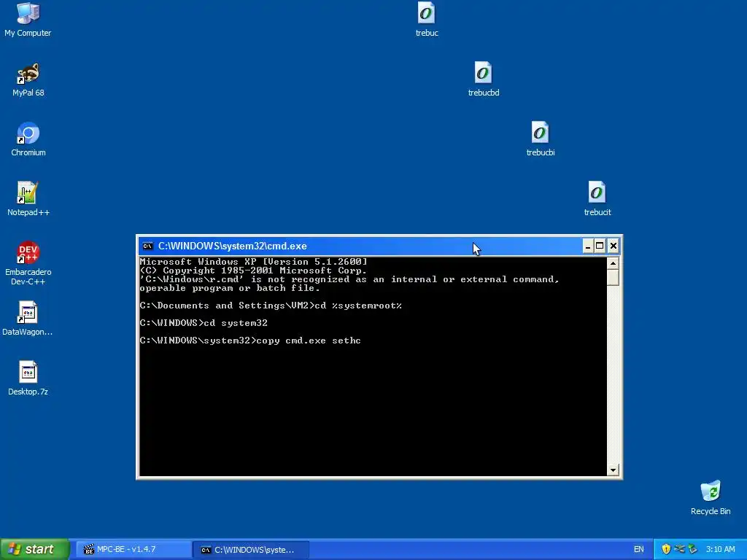Screen dimensions: 747x560
Task: Click the 'copy cmd.exe sethc' command line
Action: click(x=250, y=341)
